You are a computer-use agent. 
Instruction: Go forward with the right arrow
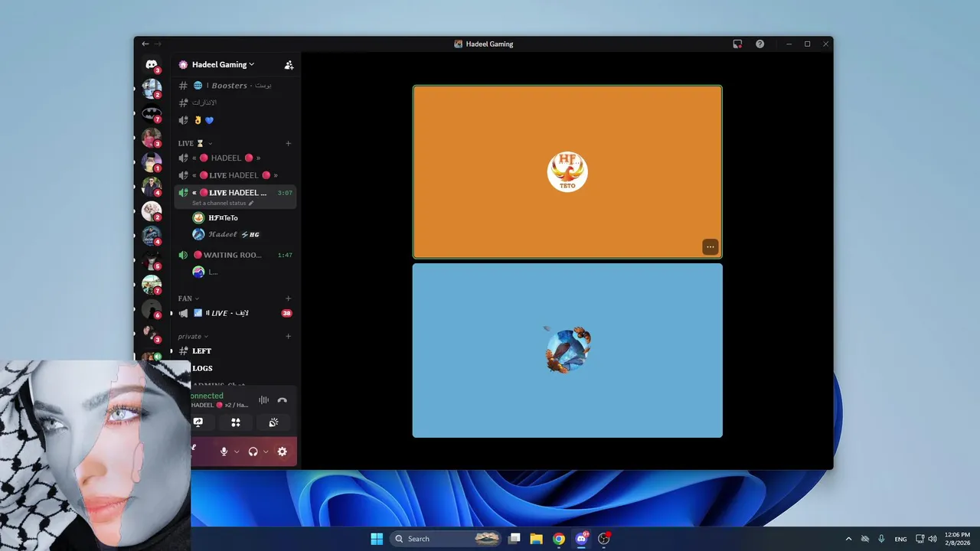tap(158, 44)
